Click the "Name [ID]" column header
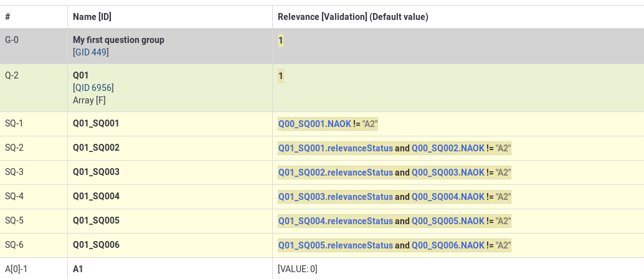 coord(92,17)
